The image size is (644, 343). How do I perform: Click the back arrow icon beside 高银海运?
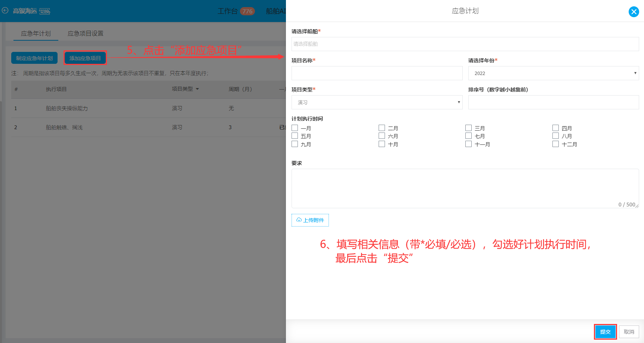point(5,10)
